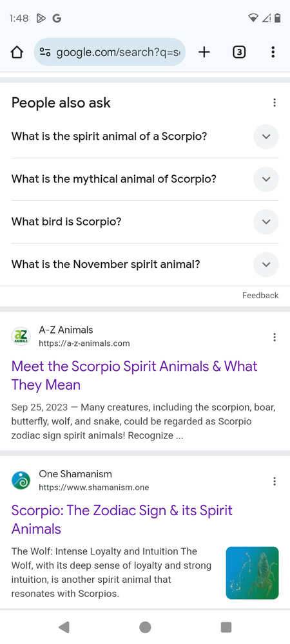Tap the Chrome home icon

16,52
